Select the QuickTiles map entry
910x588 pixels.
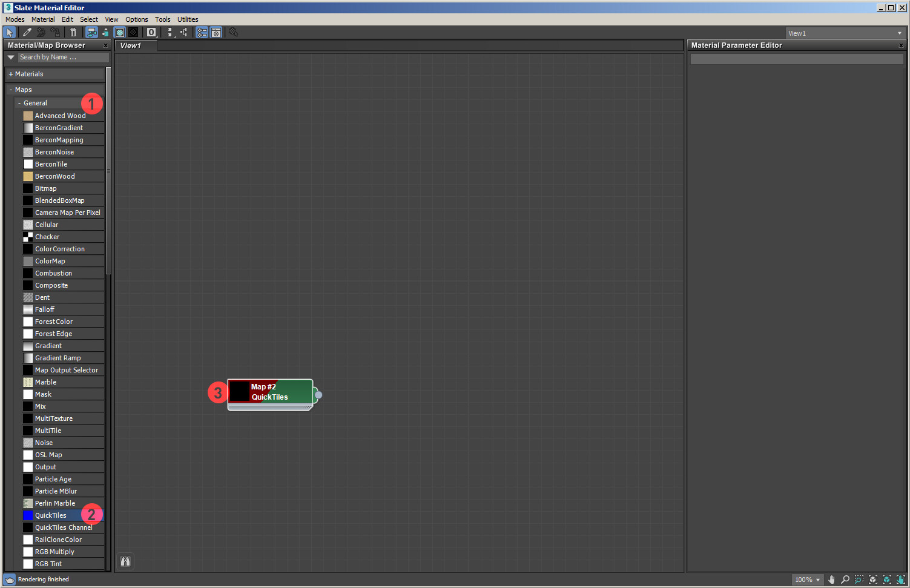(x=51, y=515)
